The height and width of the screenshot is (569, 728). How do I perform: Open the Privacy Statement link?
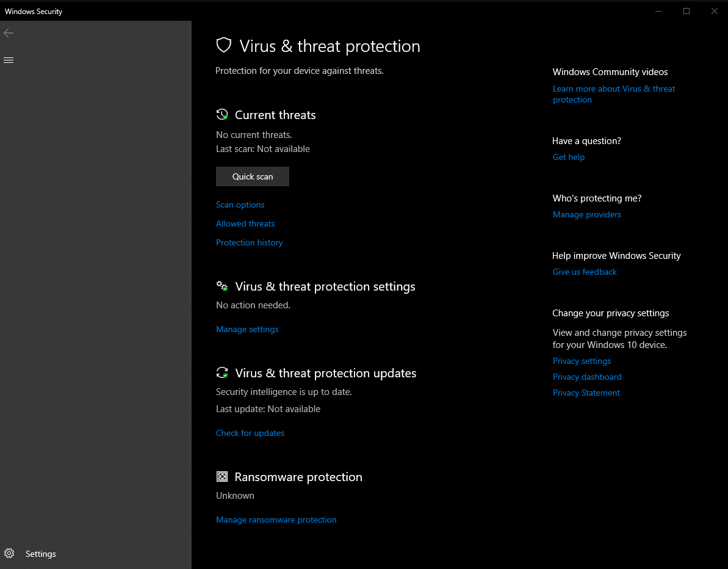point(586,393)
